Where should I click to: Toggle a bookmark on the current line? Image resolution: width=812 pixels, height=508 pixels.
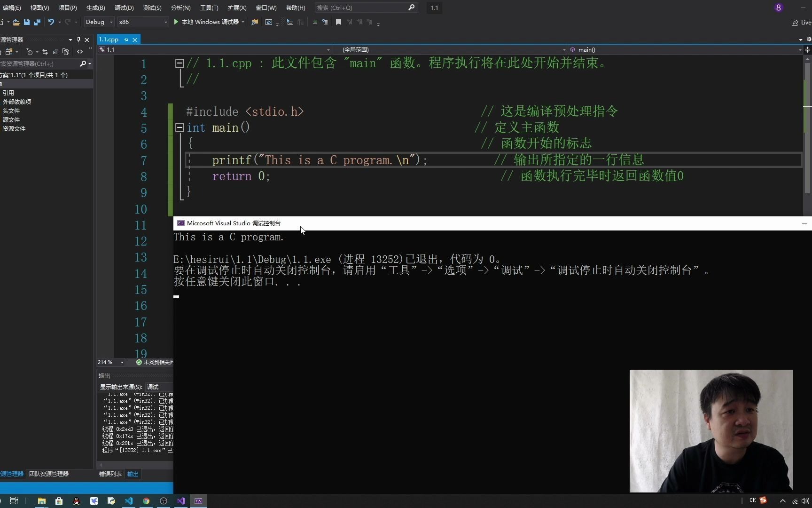point(338,22)
